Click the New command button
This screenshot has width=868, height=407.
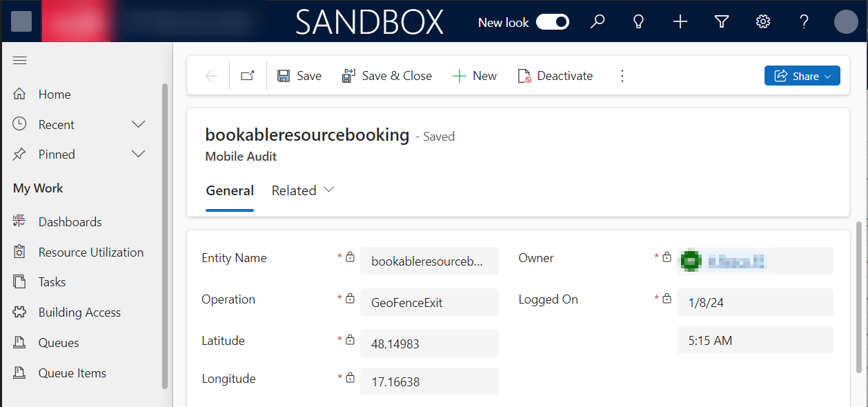475,76
